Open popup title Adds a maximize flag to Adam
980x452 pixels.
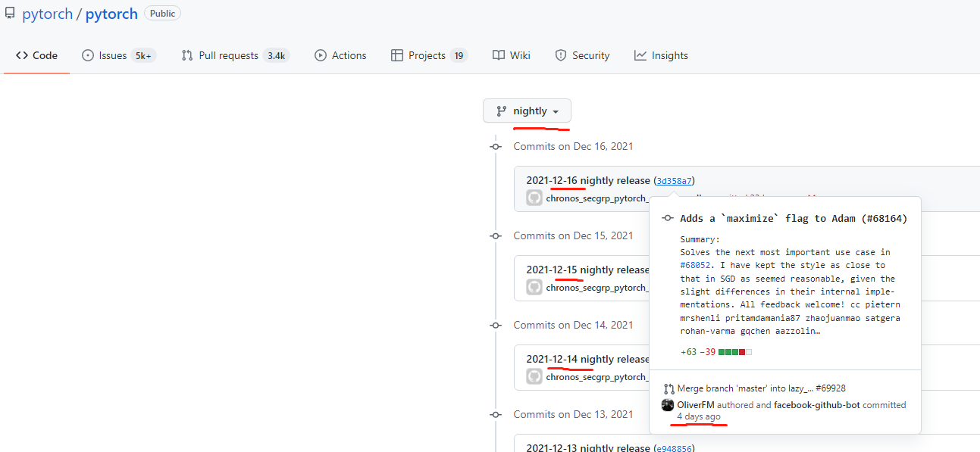point(794,218)
